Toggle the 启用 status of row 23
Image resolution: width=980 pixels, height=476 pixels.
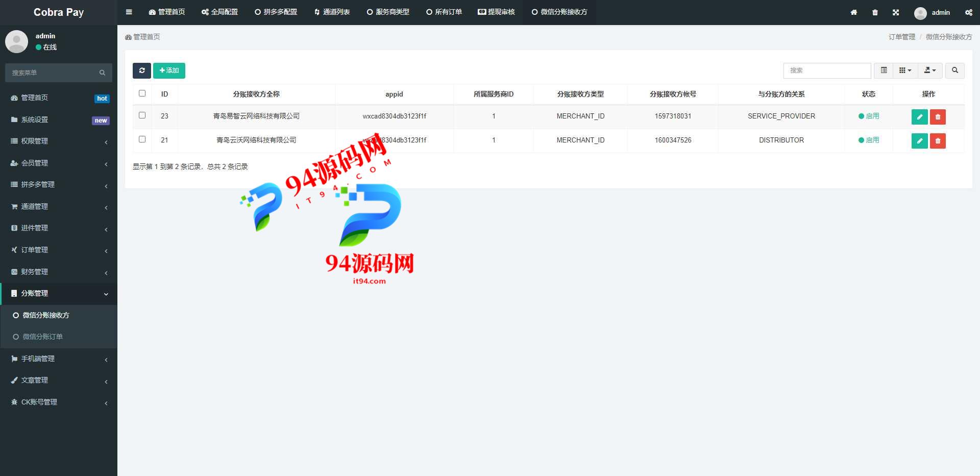(x=869, y=116)
